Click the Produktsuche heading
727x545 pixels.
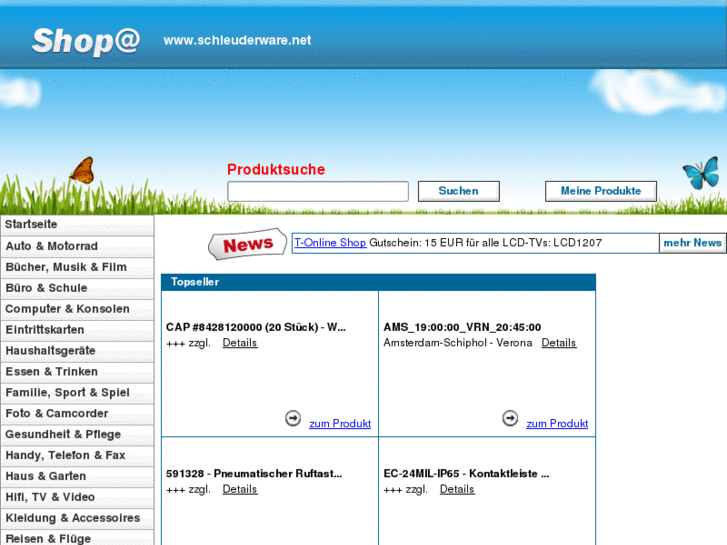coord(276,169)
